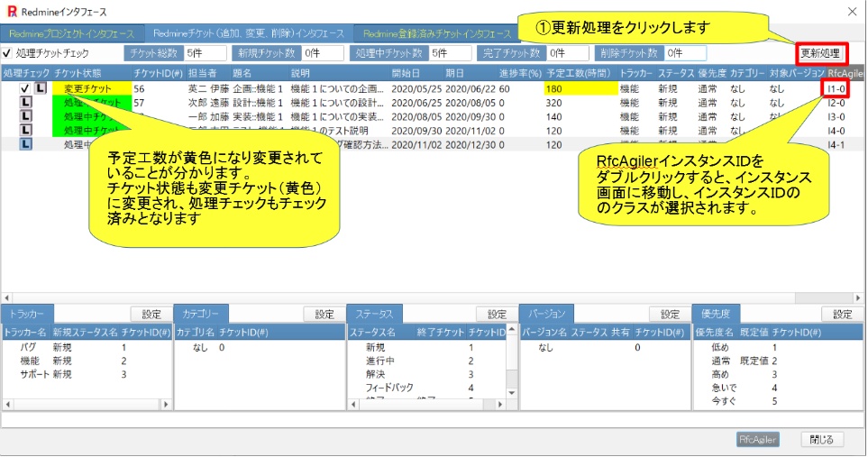The height and width of the screenshot is (457, 868).
Task: Open the Redmine登録済みチケットインタフェース tab
Action: 437,33
